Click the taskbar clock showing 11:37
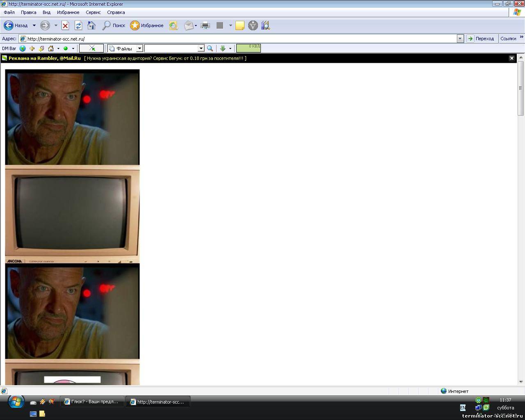Image resolution: width=525 pixels, height=420 pixels. (x=505, y=400)
